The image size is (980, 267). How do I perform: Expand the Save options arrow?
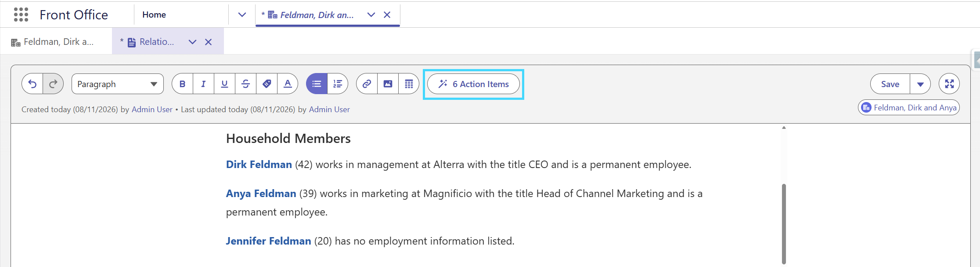920,84
